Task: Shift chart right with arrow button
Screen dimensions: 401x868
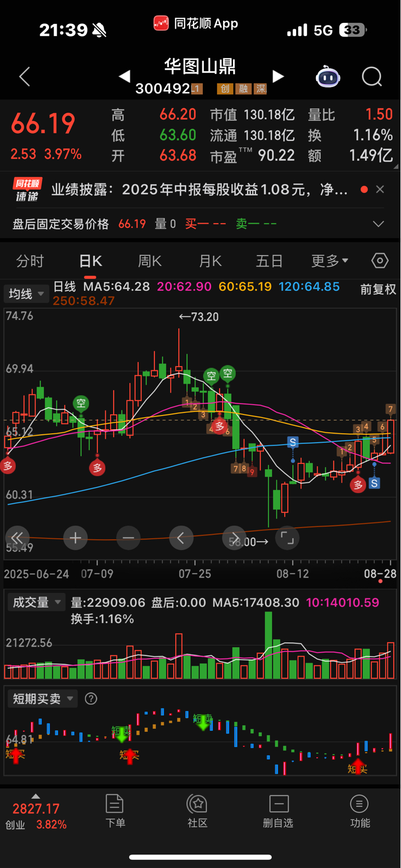Action: point(234,537)
